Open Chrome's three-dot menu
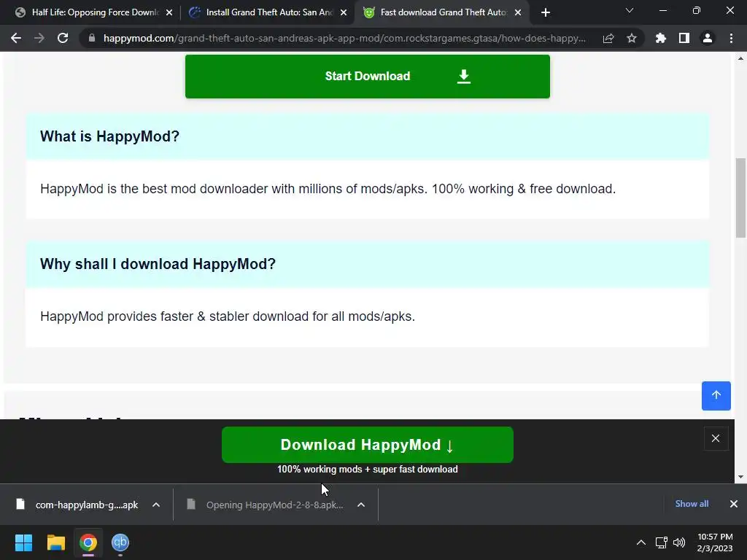747x560 pixels. (x=731, y=38)
